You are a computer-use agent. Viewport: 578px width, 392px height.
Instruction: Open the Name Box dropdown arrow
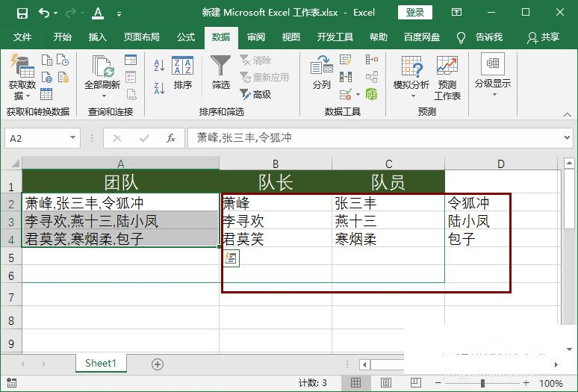point(73,138)
